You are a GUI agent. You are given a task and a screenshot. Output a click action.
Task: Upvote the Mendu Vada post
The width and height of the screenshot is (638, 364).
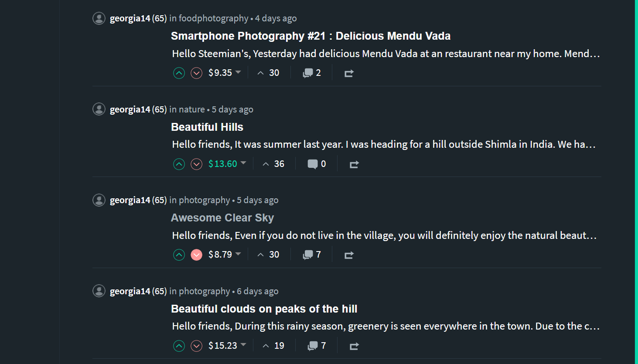coord(179,73)
